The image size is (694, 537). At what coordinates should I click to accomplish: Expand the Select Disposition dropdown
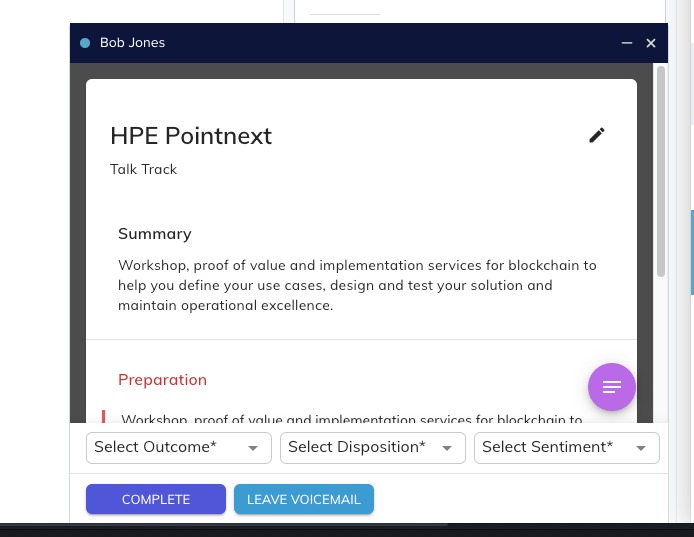[x=373, y=448]
